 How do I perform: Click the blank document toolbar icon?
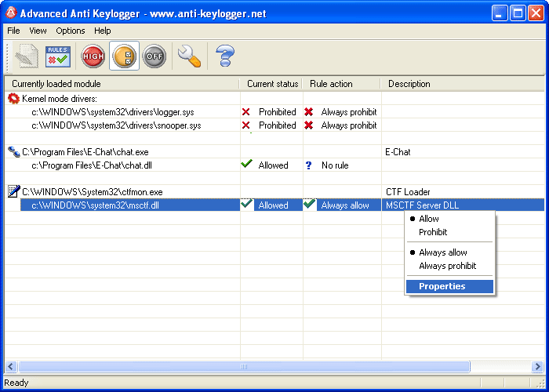[x=27, y=56]
